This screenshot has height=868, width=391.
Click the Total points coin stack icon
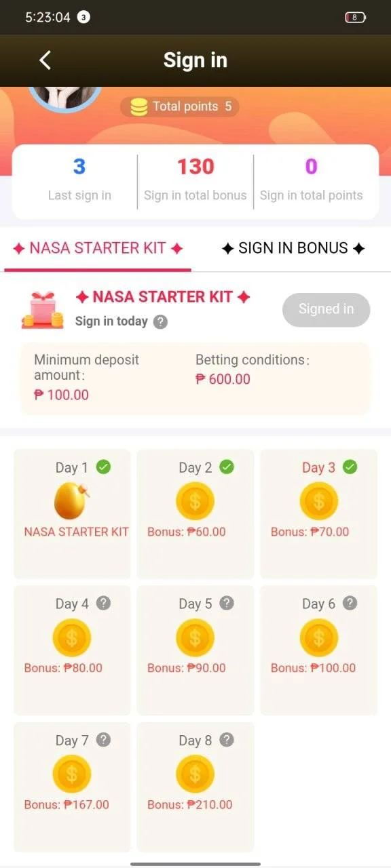click(x=138, y=106)
